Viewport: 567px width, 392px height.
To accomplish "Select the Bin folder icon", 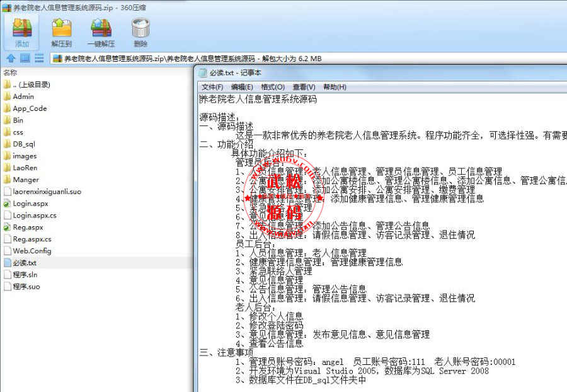I will (7, 120).
